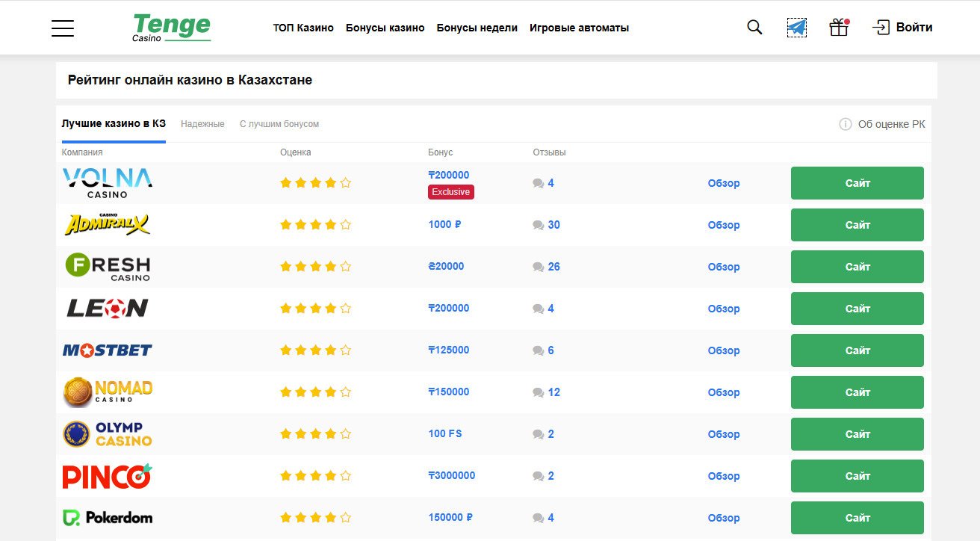
Task: Switch to the Надежные tab
Action: 202,124
